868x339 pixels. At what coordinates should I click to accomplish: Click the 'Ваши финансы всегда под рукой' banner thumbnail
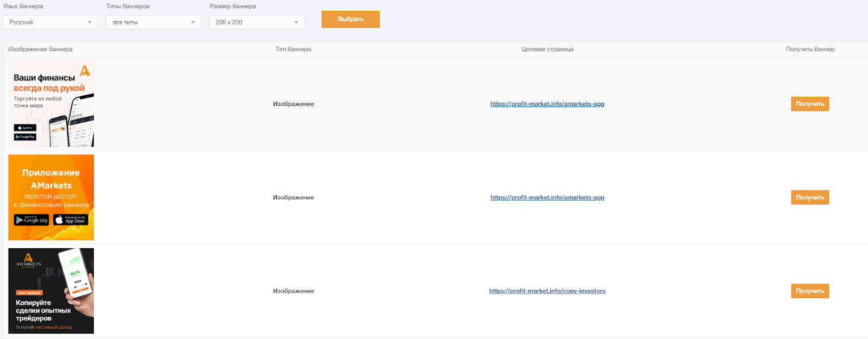(x=51, y=104)
